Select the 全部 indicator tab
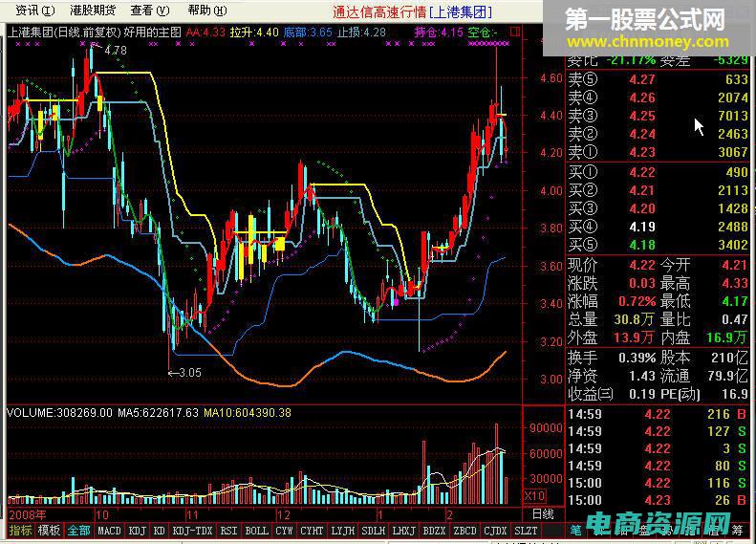The width and height of the screenshot is (756, 544). click(78, 531)
